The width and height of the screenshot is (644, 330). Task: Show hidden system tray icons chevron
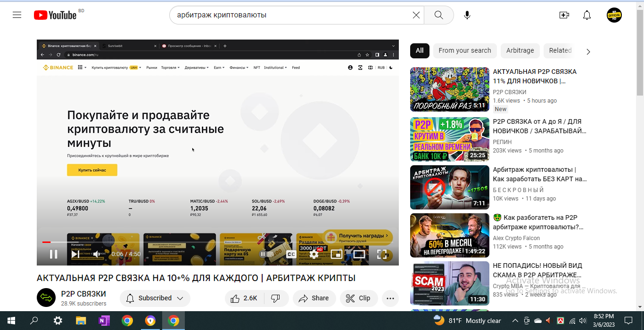(x=515, y=321)
